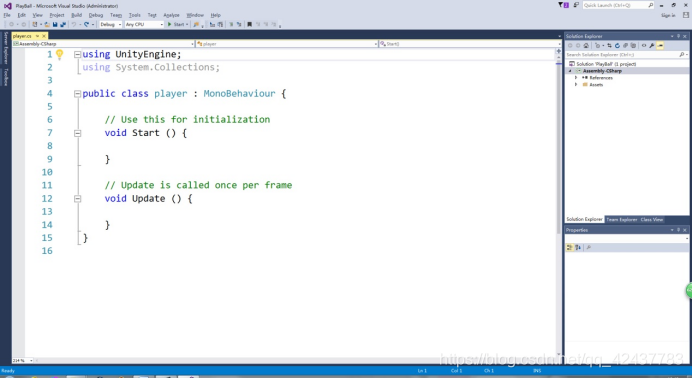
Task: Switch to the Class View tab
Action: click(652, 220)
